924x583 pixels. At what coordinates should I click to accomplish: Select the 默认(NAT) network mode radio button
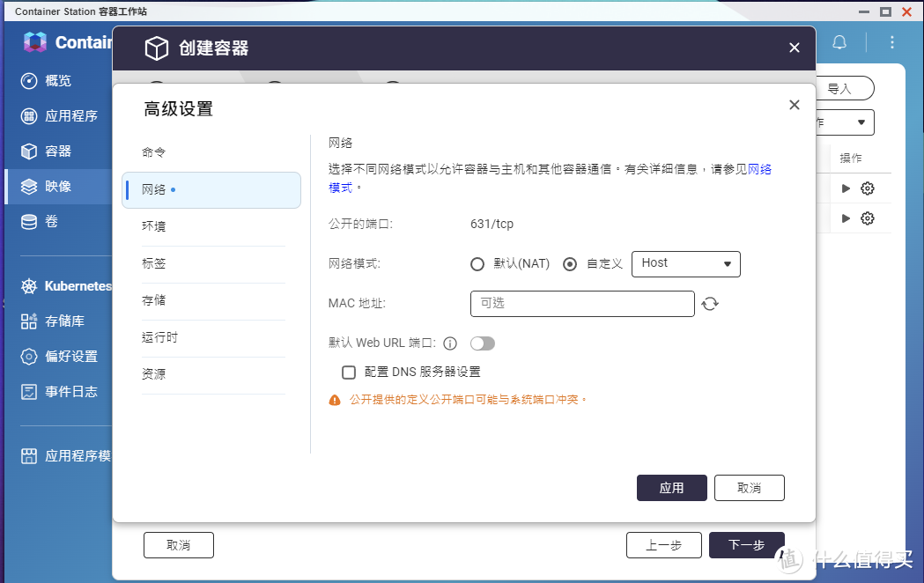477,263
